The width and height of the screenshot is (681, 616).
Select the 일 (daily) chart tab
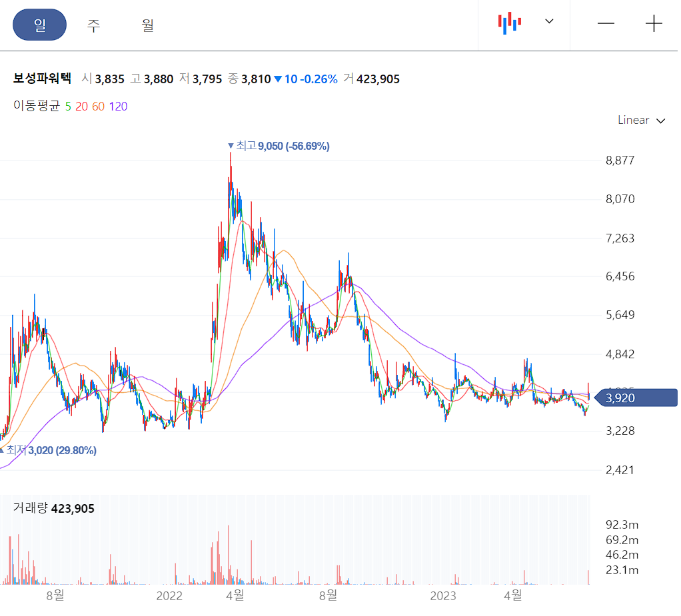coord(39,25)
